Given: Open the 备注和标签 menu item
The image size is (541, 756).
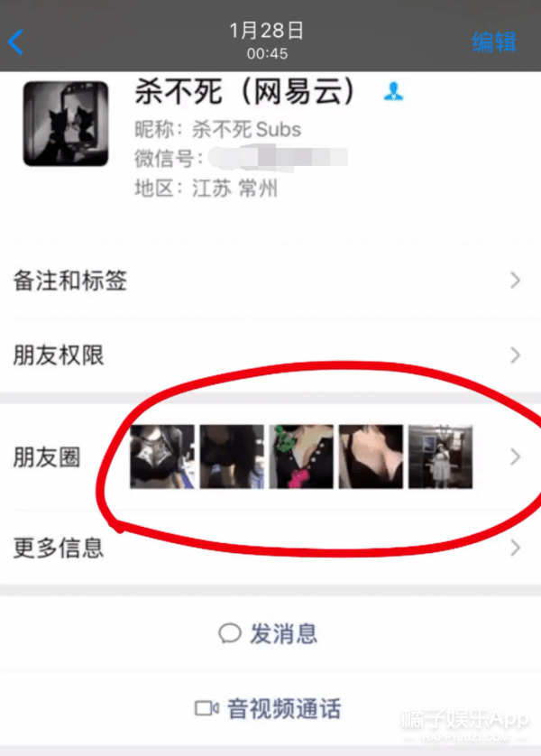Looking at the screenshot, I should [x=270, y=281].
